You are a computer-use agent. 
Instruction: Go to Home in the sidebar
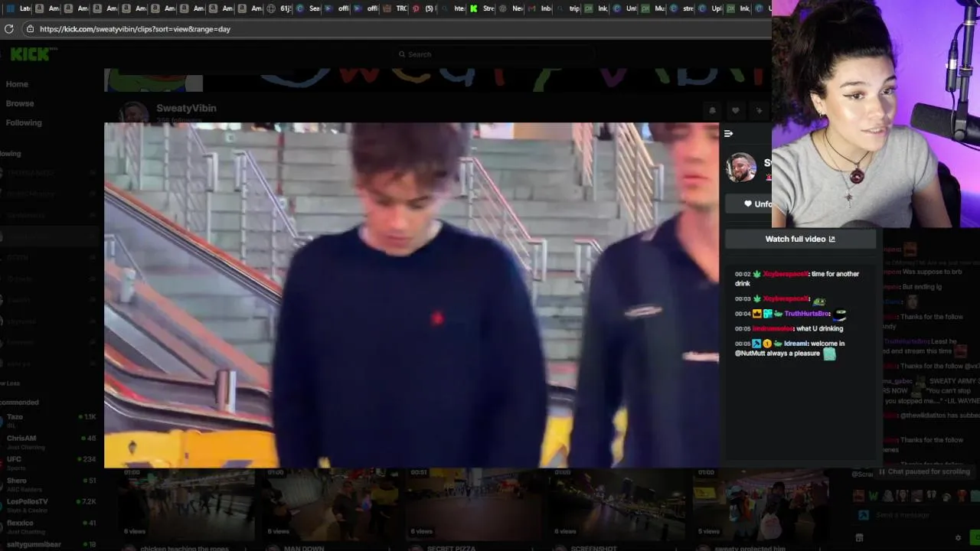17,84
